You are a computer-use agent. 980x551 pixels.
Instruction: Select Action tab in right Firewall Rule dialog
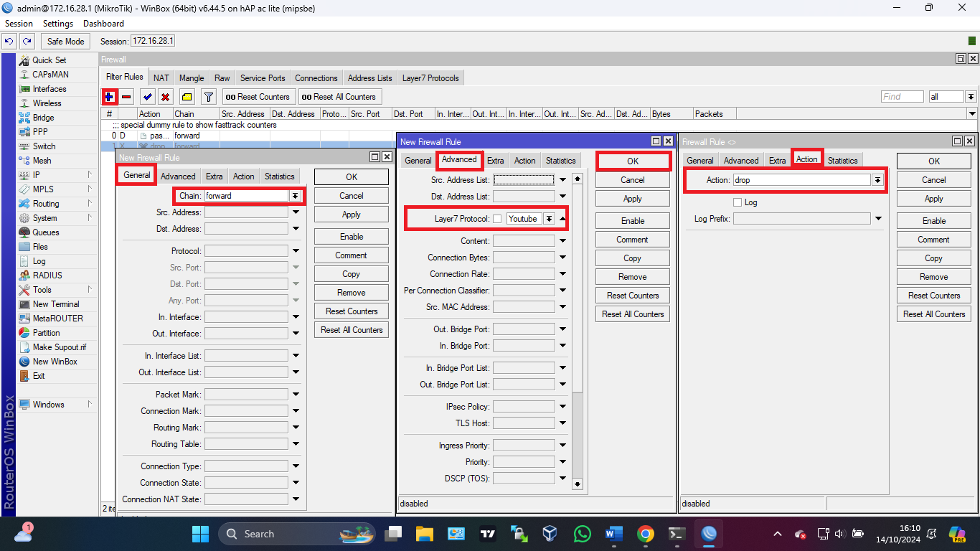(806, 159)
